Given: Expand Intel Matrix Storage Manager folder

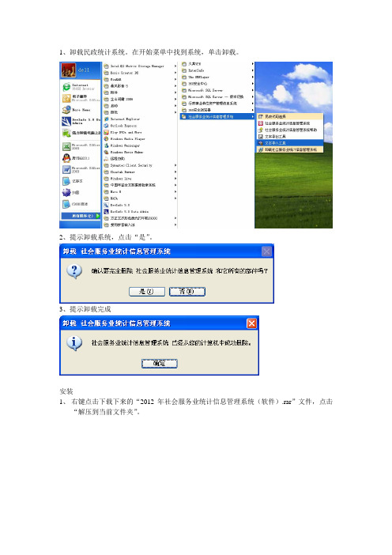Looking at the screenshot, I should coord(140,66).
